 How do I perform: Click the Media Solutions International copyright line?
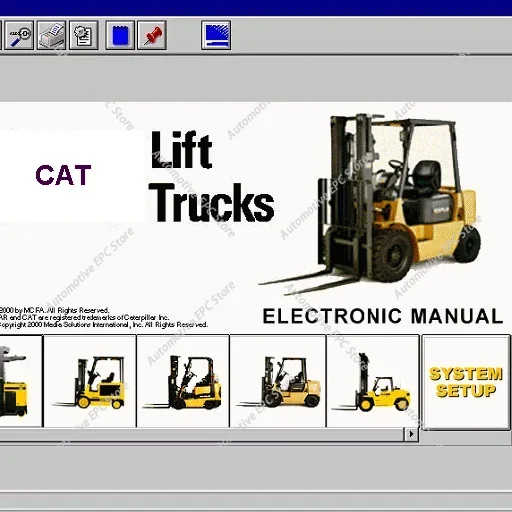coord(104,325)
